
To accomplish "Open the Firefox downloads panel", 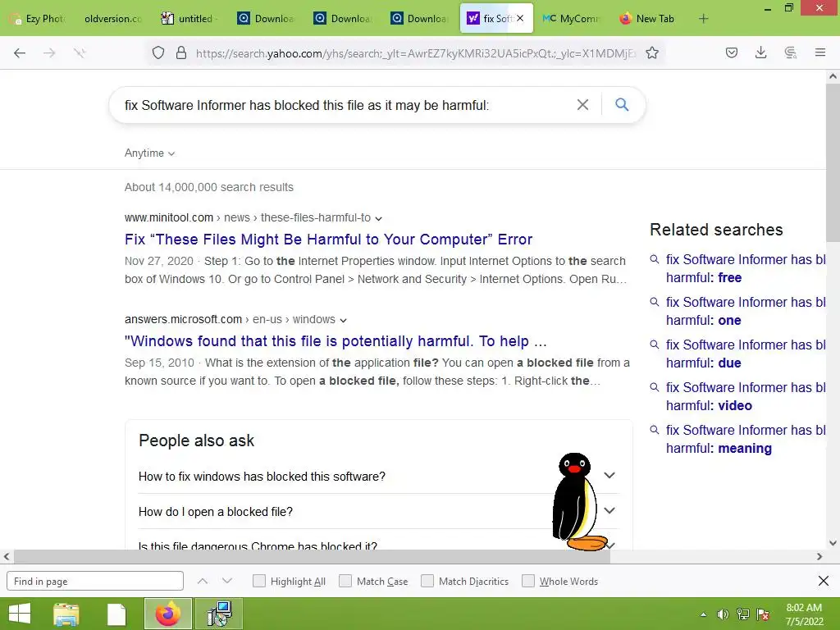I will point(760,52).
